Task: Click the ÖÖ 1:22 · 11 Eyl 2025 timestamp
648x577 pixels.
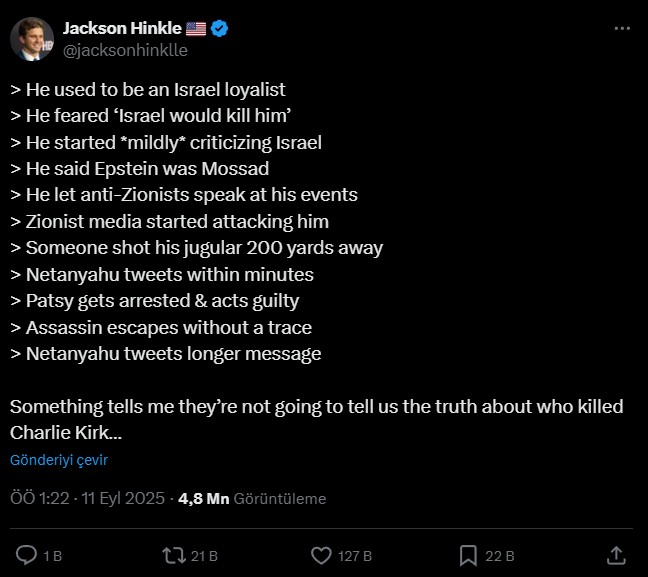Action: click(x=88, y=498)
